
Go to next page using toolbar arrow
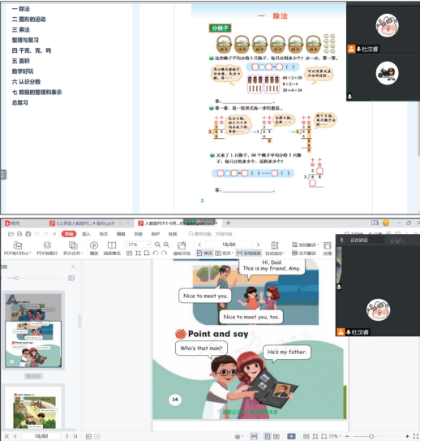[258, 245]
